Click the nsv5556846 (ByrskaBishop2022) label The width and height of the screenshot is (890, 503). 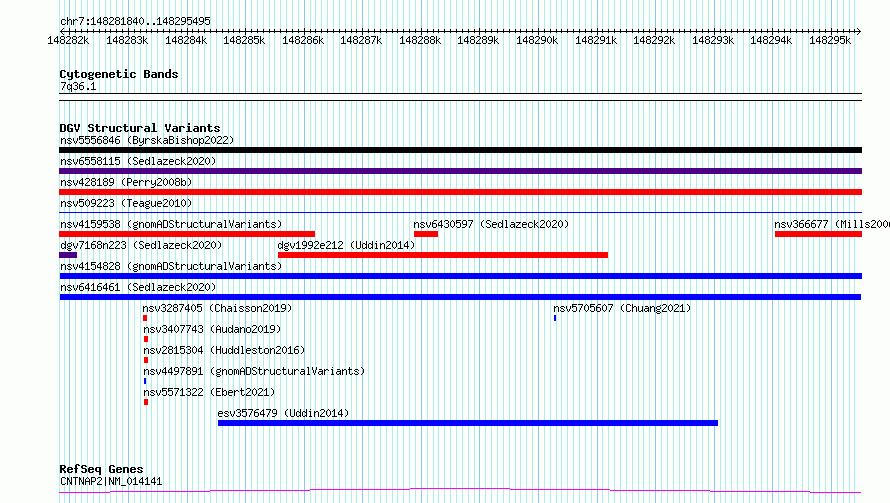tap(147, 140)
